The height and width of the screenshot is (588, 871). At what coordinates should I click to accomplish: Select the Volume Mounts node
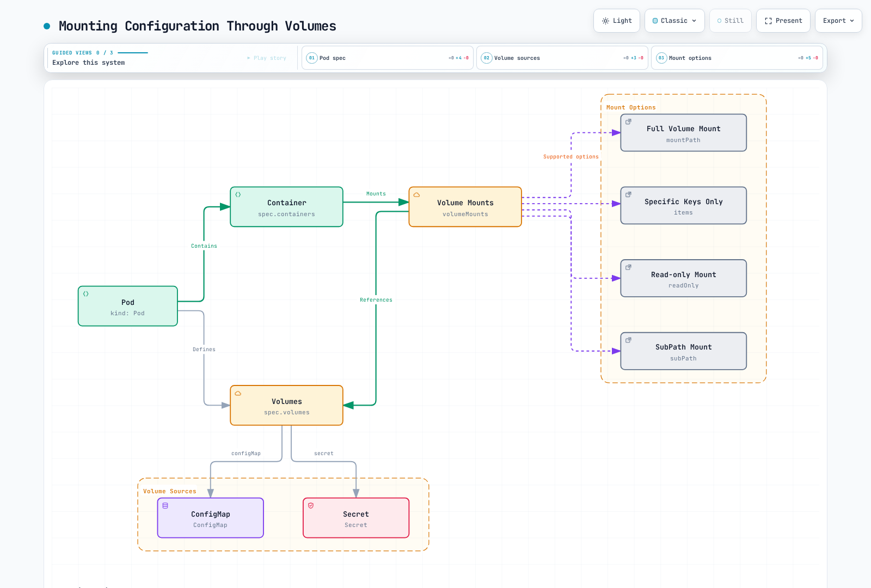pos(465,207)
